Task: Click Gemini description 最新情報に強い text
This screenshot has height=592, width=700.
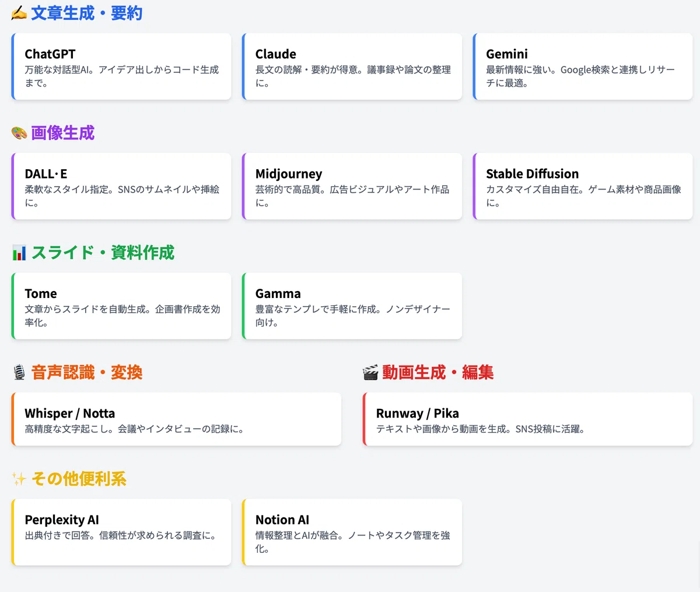Action: (x=519, y=69)
